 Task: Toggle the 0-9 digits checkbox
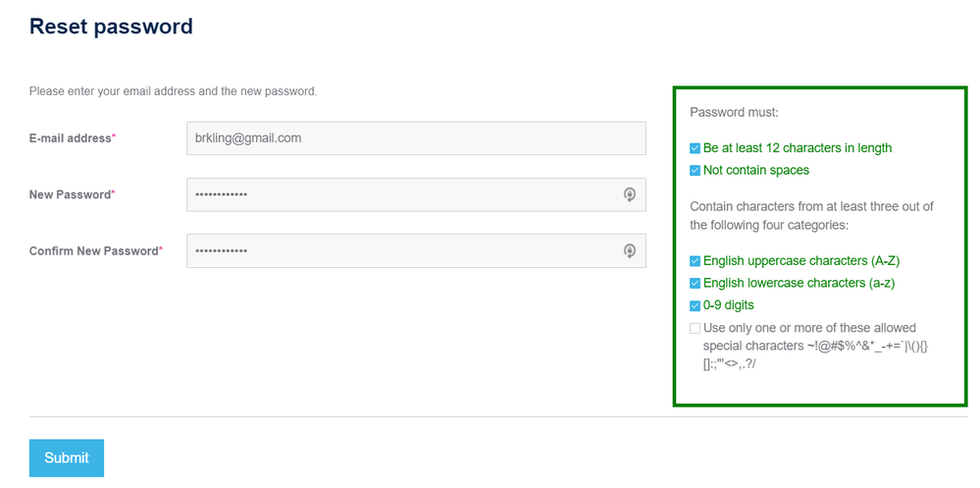(695, 306)
